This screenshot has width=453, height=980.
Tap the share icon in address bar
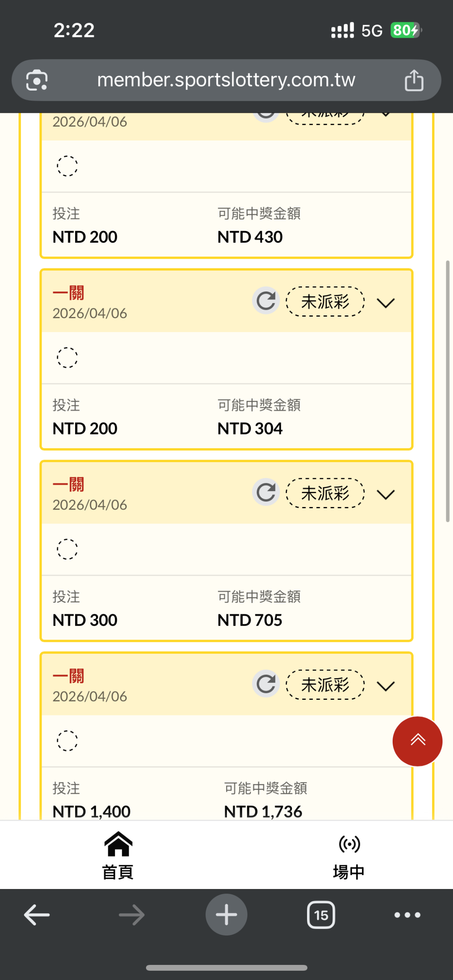[414, 80]
